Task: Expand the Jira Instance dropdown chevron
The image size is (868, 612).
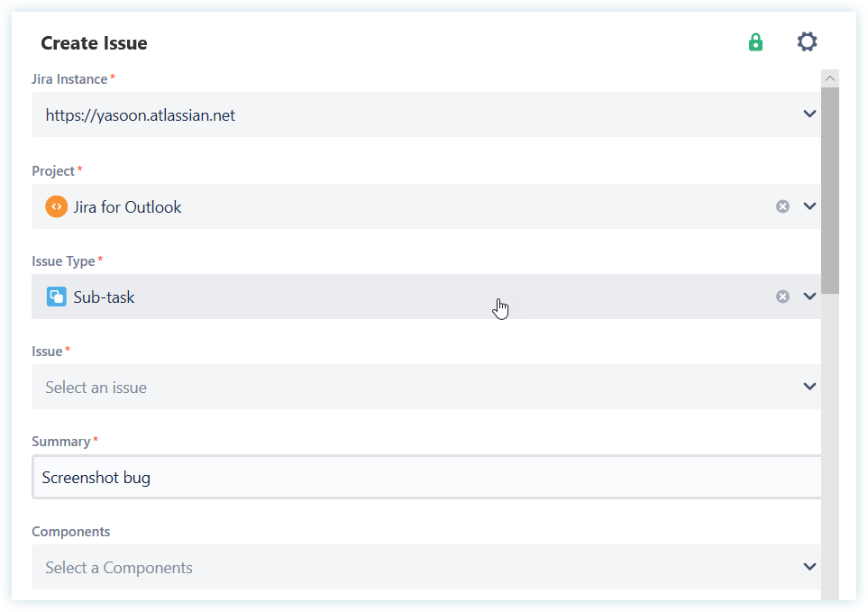Action: pyautogui.click(x=809, y=114)
